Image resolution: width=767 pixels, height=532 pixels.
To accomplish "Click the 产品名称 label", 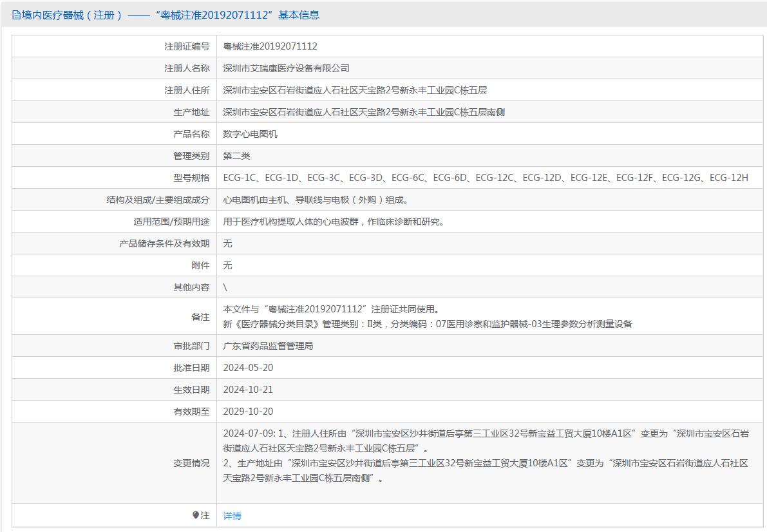I will coord(191,134).
